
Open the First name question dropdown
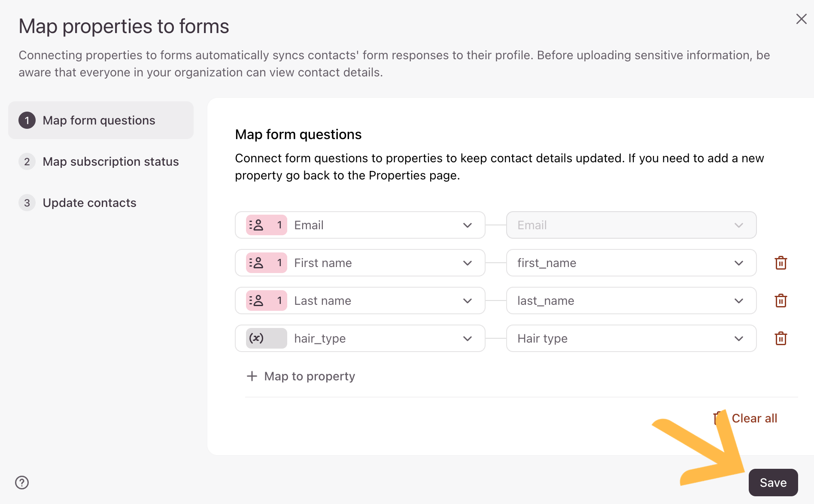pos(467,263)
